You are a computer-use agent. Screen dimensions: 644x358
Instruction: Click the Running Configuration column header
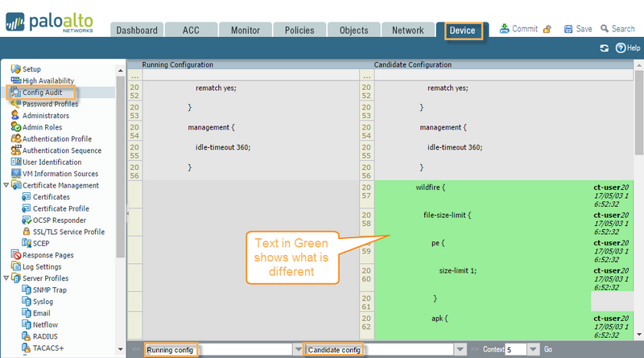click(x=177, y=64)
